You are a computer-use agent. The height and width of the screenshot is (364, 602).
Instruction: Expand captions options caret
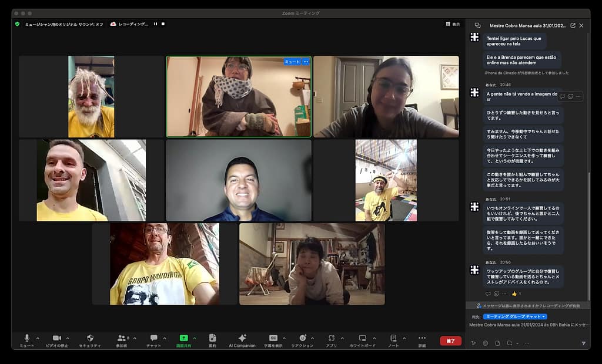pyautogui.click(x=284, y=338)
